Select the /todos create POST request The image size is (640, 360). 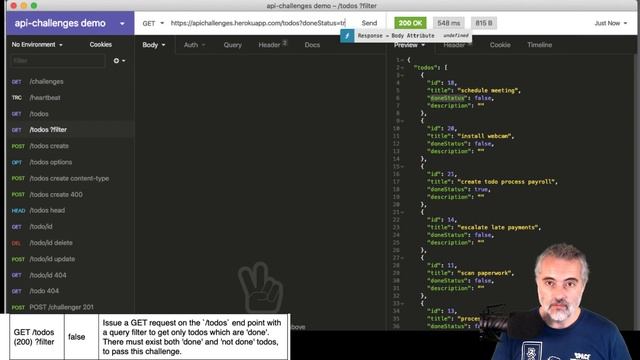[x=70, y=146]
